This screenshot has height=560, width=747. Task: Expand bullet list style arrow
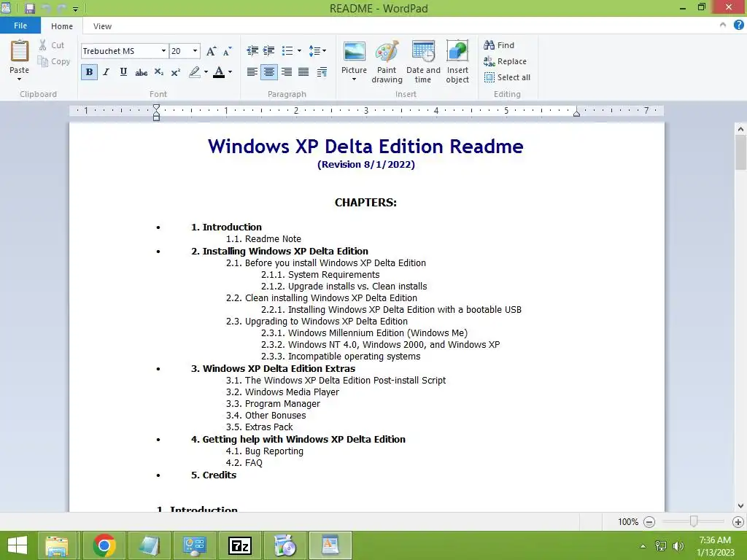(x=299, y=50)
